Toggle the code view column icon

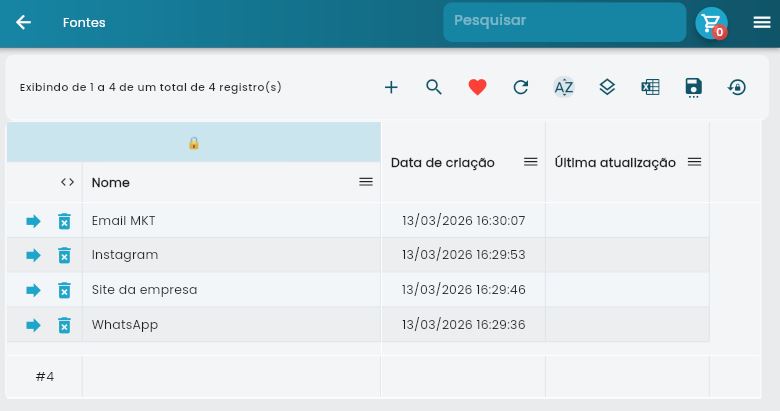pyautogui.click(x=67, y=182)
